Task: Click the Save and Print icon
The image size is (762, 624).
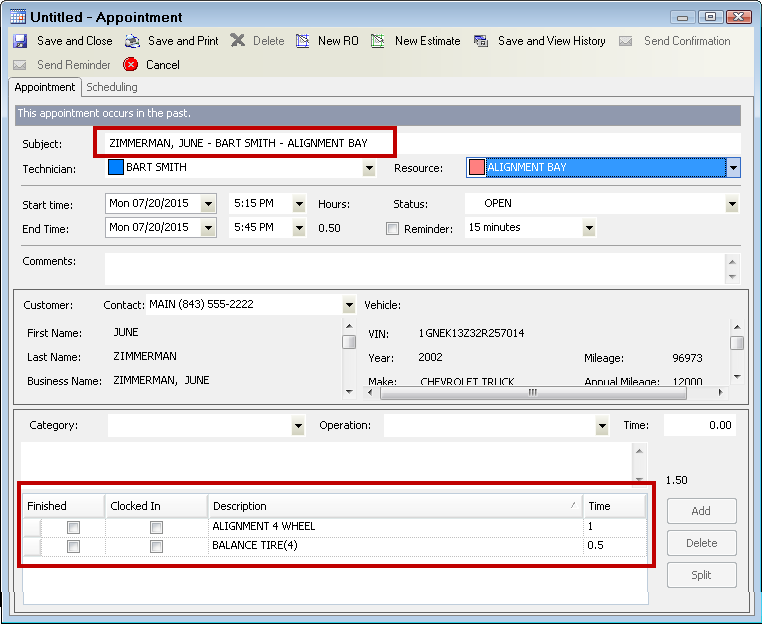Action: pos(133,41)
